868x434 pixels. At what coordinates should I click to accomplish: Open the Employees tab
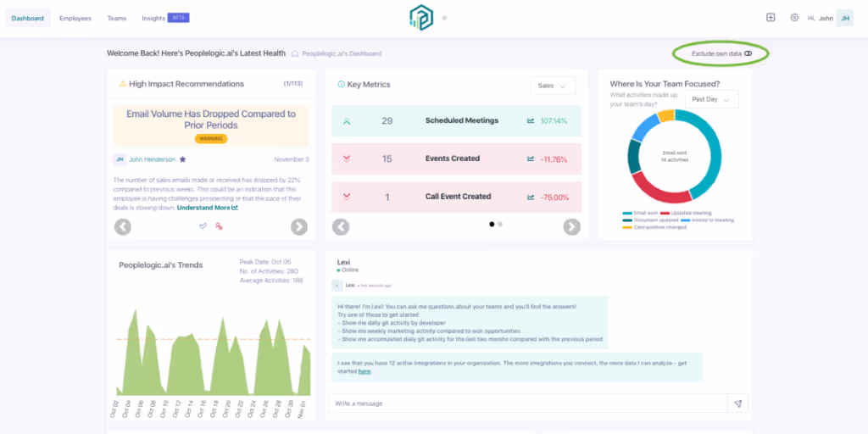[75, 19]
